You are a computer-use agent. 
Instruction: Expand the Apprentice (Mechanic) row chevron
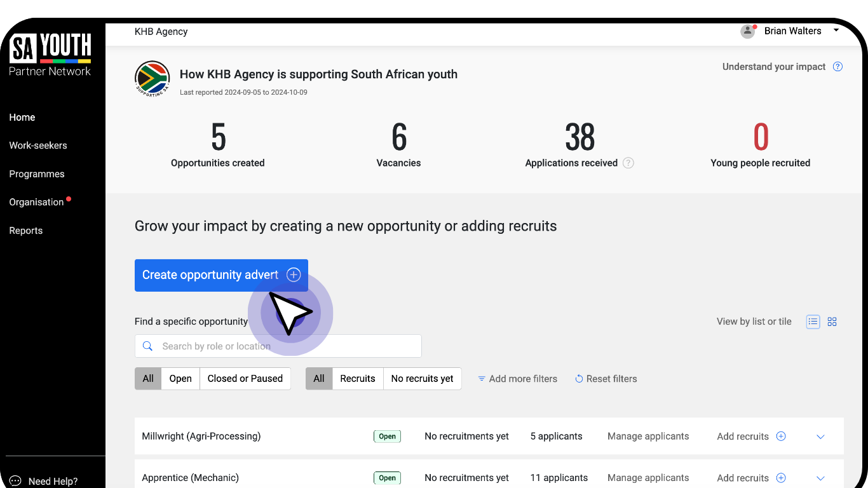820,478
